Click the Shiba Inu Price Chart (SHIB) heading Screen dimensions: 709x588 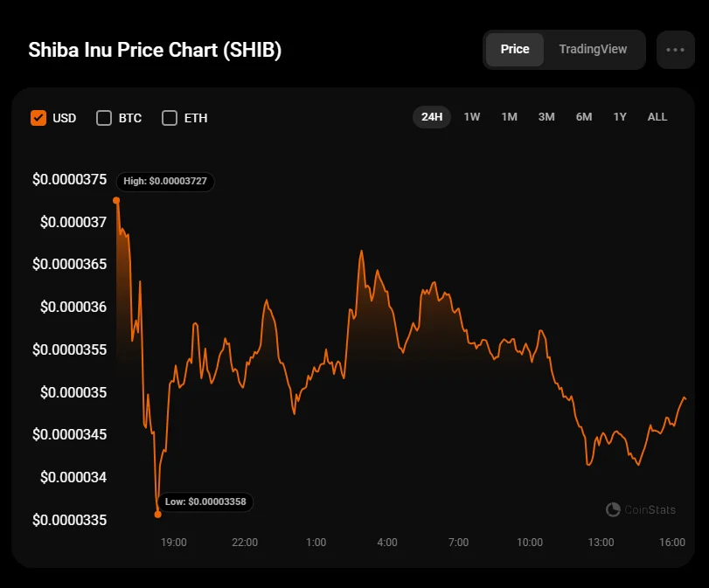click(x=155, y=50)
